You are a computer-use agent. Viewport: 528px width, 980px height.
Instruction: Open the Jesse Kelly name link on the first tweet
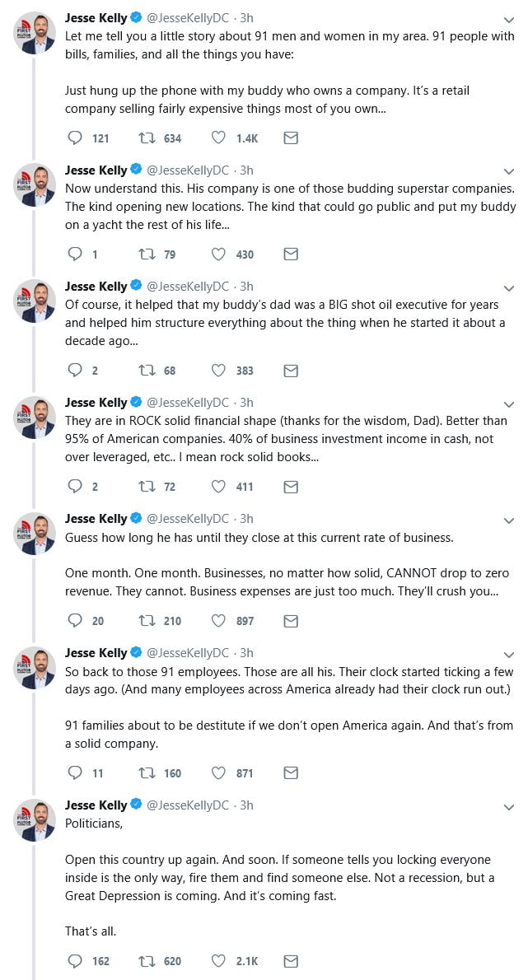pyautogui.click(x=96, y=18)
